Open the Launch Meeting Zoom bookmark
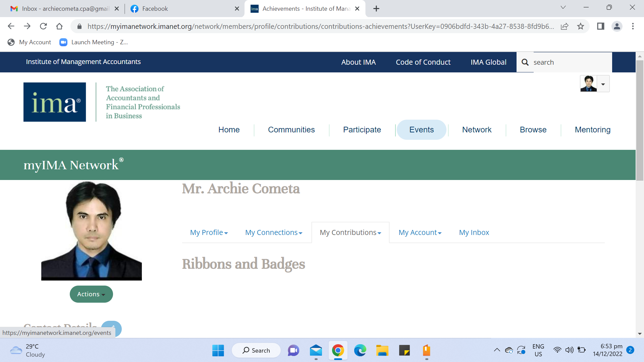 94,42
